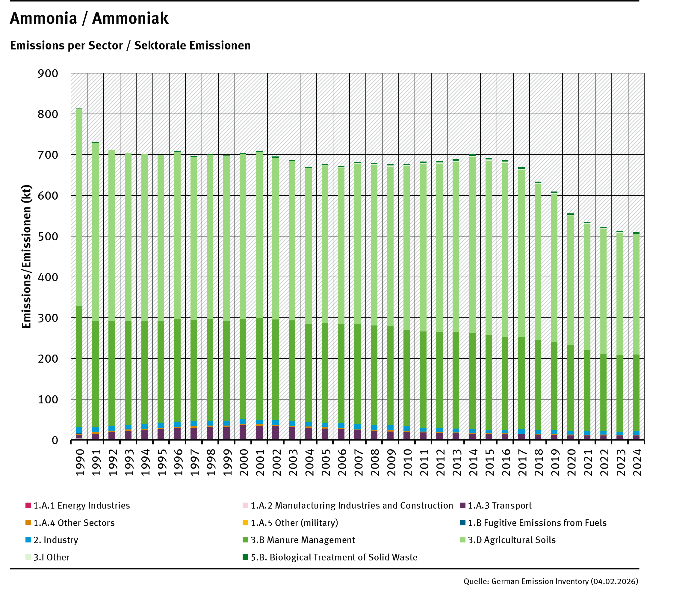Click the 2. Industry blue legend swatch
The width and height of the screenshot is (700, 591).
click(x=28, y=540)
